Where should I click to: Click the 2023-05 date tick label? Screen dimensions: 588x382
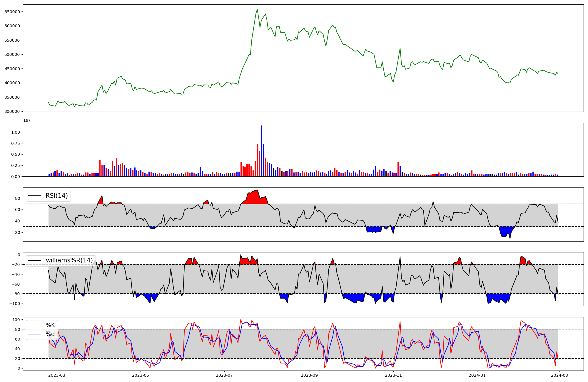pyautogui.click(x=141, y=375)
